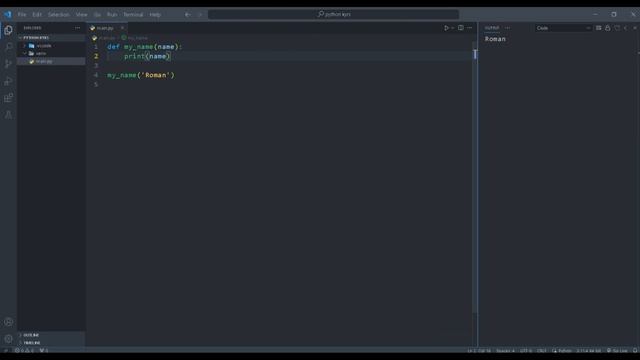The image size is (640, 360).
Task: Maximize the output panel with chevron
Action: coord(626,28)
